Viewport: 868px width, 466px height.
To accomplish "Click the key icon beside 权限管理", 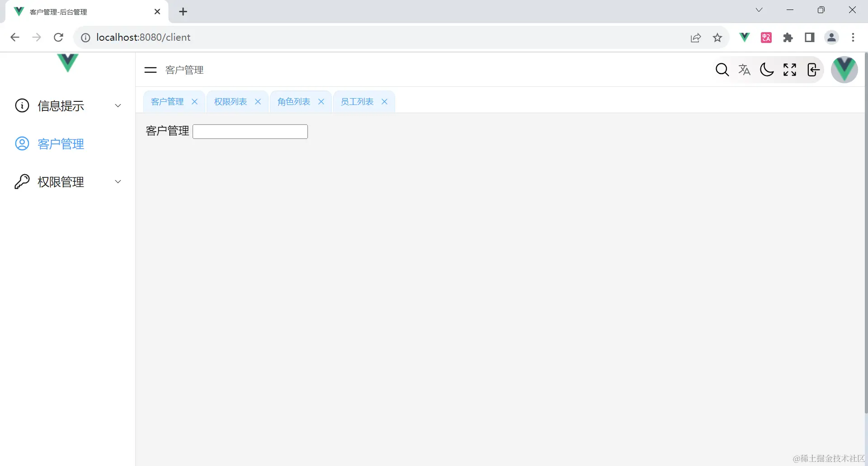I will coord(22,181).
